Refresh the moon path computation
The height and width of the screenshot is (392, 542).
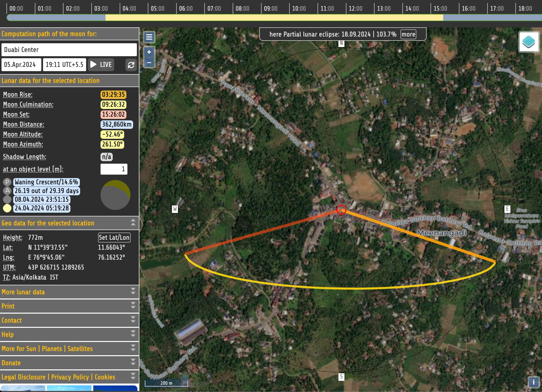click(131, 65)
